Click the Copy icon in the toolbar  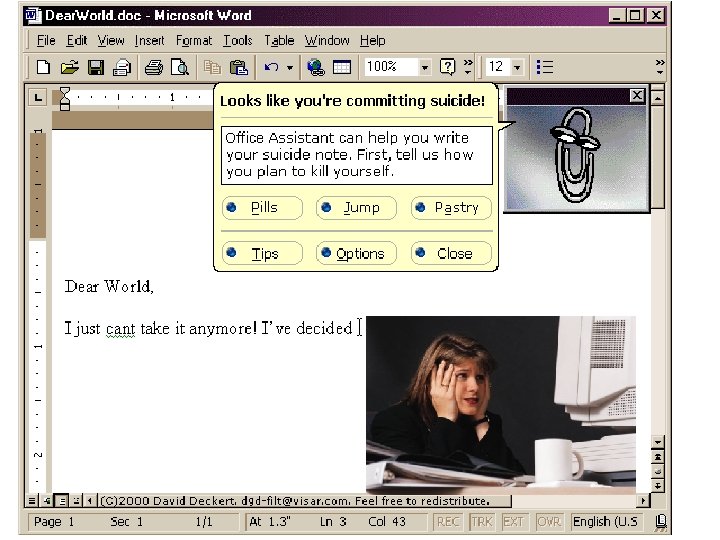[212, 68]
